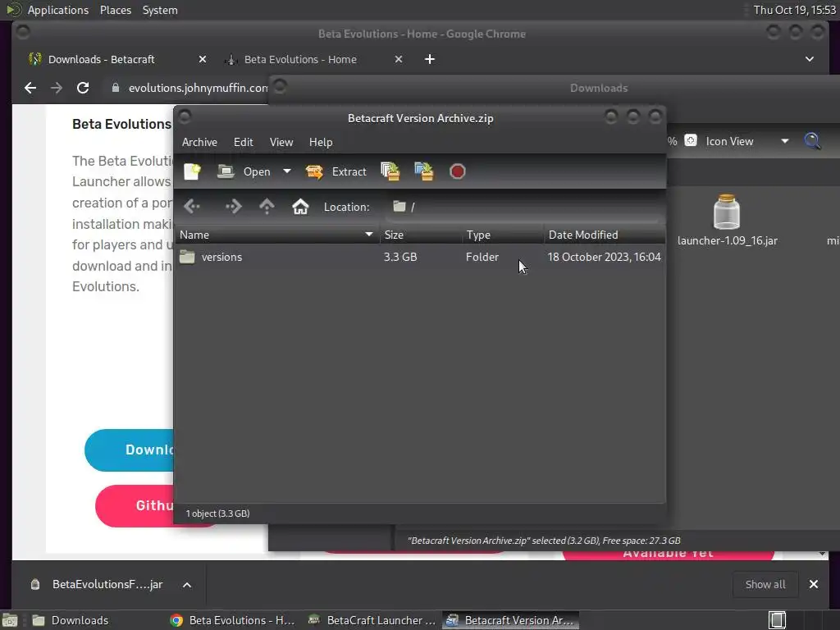Switch to Beta Evolutions - Home tab
The image size is (840, 630).
[x=300, y=59]
